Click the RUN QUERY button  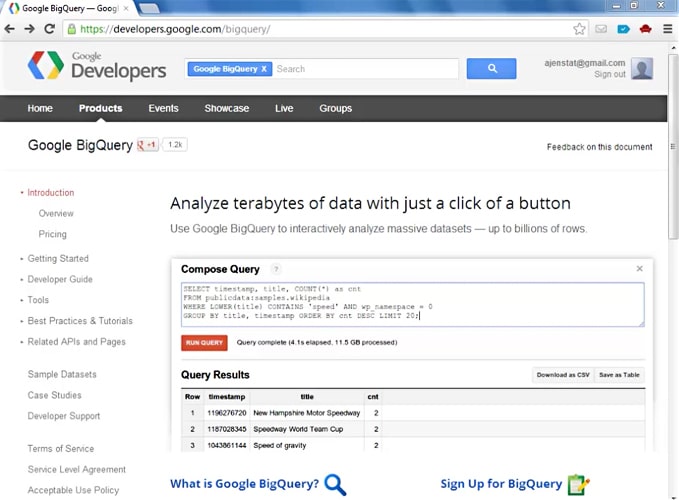point(204,342)
